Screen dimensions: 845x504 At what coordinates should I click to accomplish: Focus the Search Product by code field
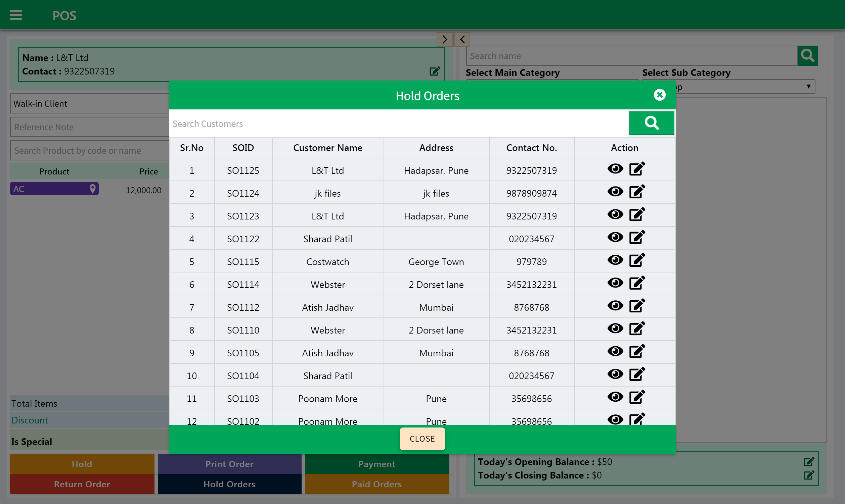[x=90, y=150]
